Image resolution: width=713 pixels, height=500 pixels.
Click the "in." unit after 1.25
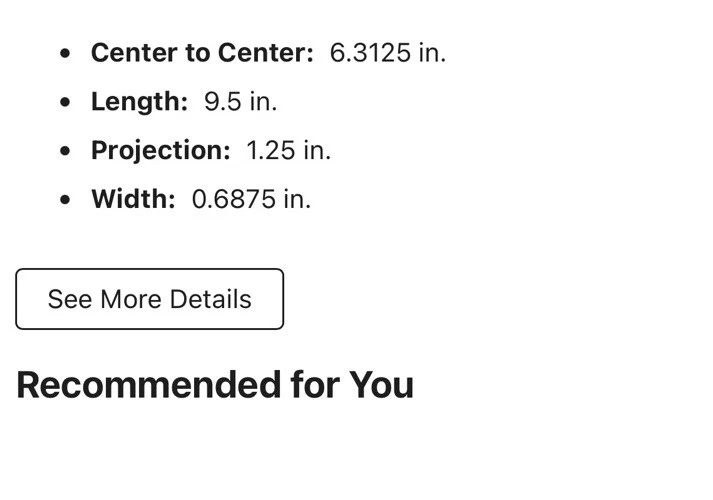pyautogui.click(x=317, y=151)
